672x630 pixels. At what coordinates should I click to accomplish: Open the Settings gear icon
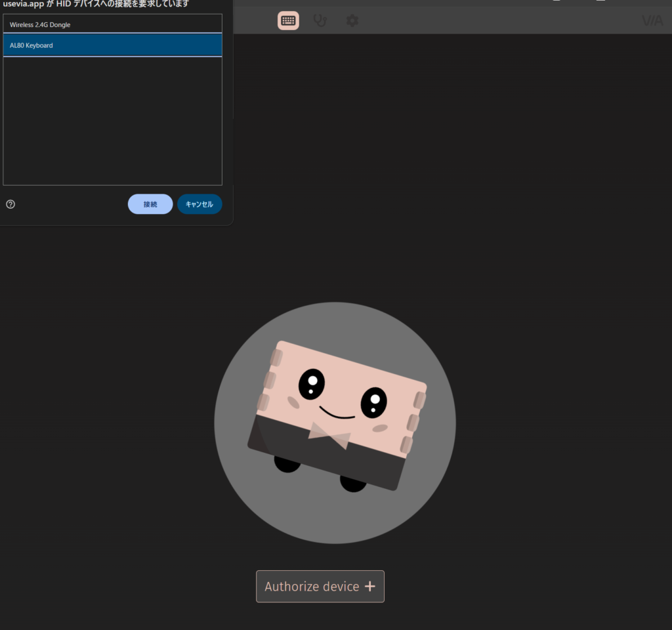(352, 21)
